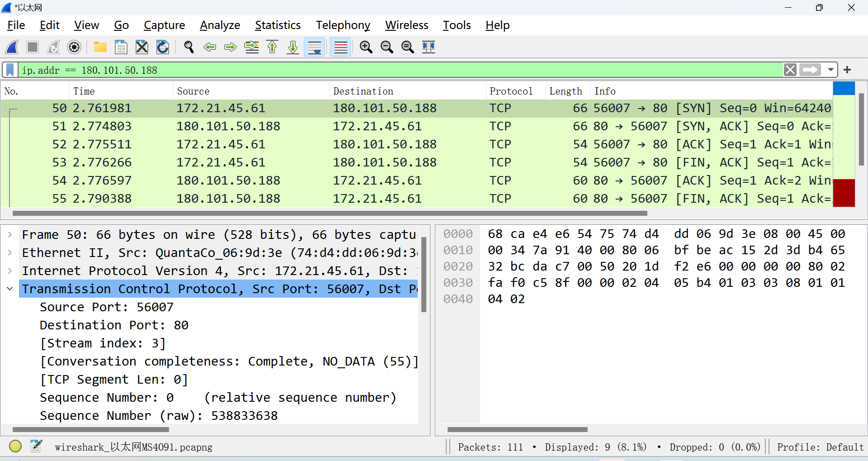The image size is (868, 461).
Task: Open the Edit menu
Action: click(x=50, y=25)
